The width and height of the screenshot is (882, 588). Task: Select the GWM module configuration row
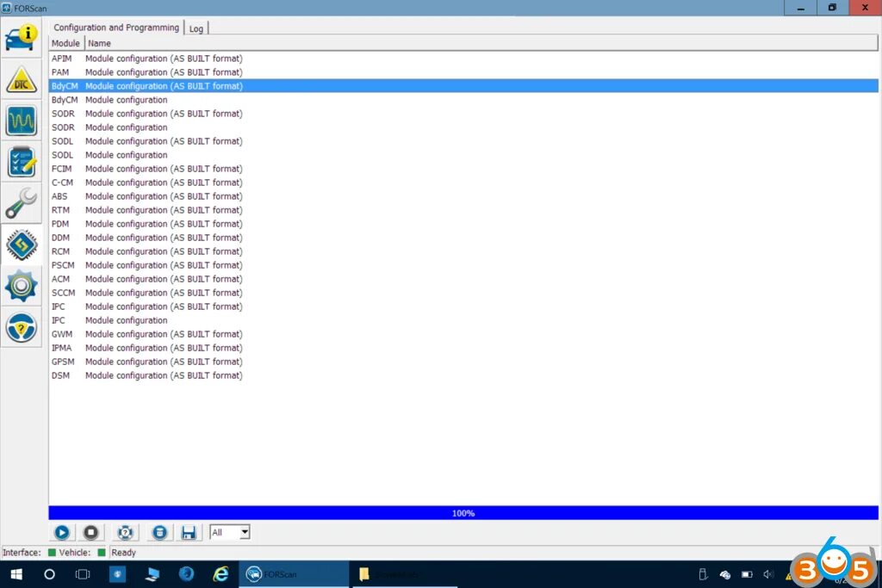463,334
